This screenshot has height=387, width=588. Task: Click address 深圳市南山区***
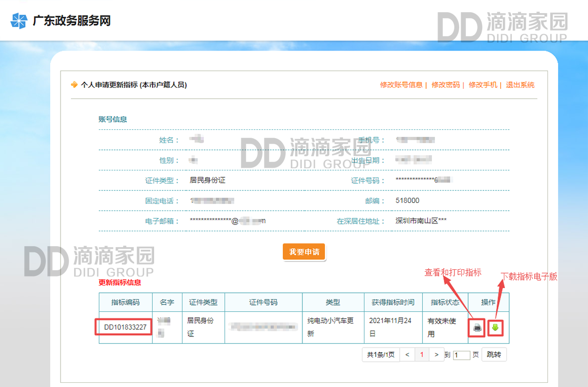click(421, 221)
